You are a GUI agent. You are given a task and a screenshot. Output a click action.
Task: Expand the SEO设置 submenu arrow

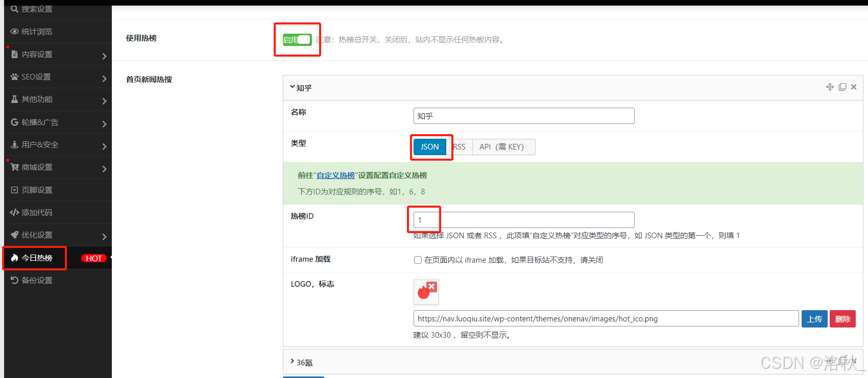pos(104,79)
